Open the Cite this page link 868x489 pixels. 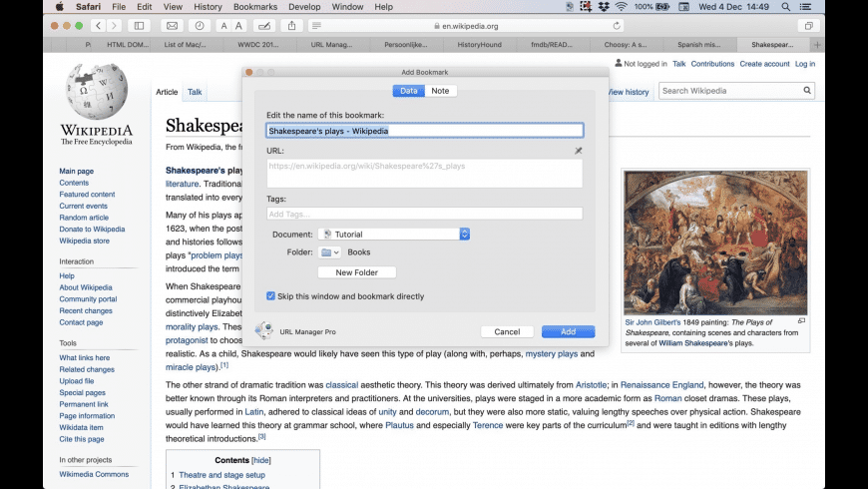click(82, 439)
